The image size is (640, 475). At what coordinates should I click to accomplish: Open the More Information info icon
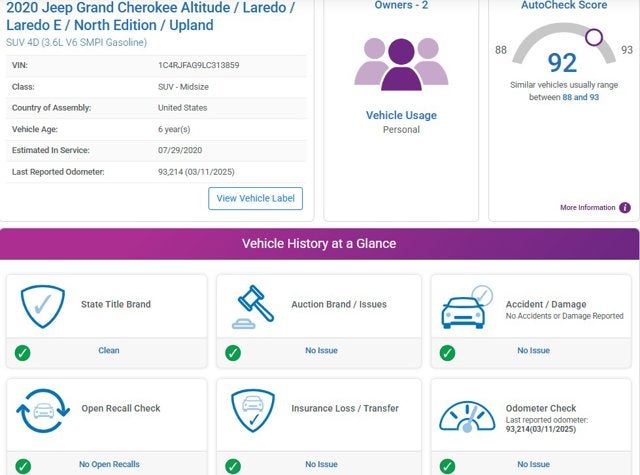tap(624, 208)
